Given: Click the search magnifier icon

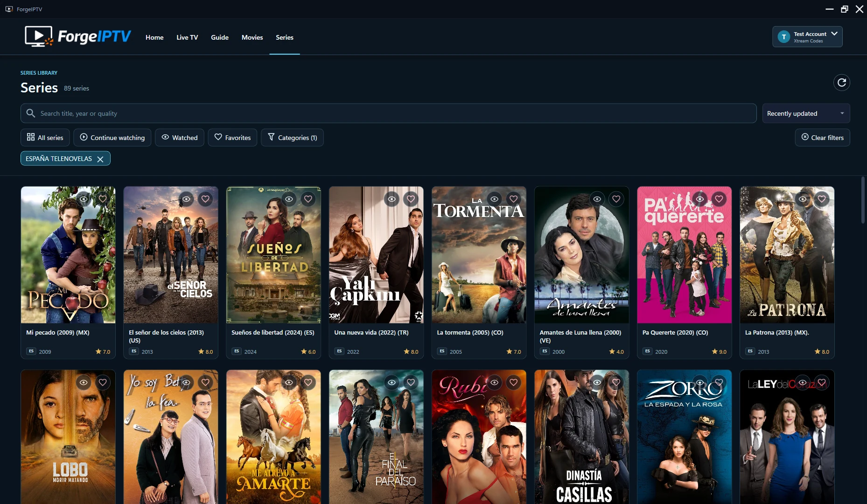Looking at the screenshot, I should click(x=31, y=113).
